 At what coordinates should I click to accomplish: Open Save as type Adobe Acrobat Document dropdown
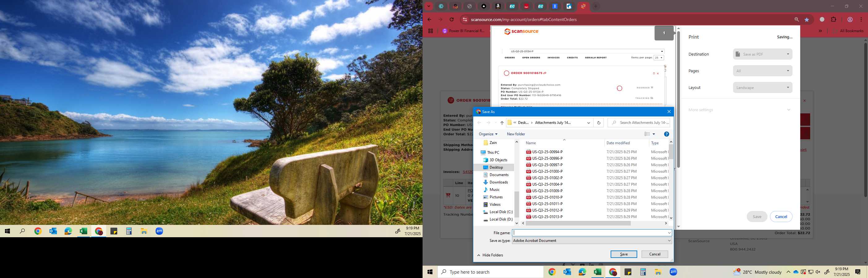592,241
